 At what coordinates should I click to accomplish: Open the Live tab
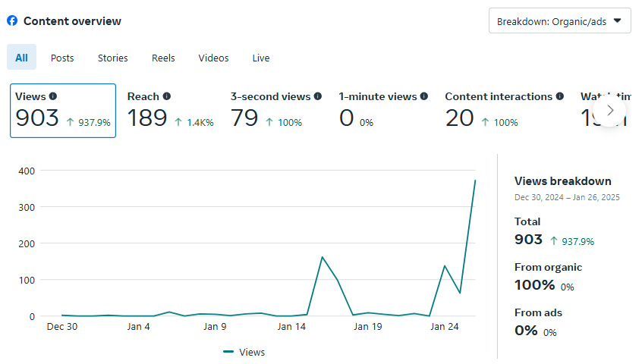(x=261, y=58)
